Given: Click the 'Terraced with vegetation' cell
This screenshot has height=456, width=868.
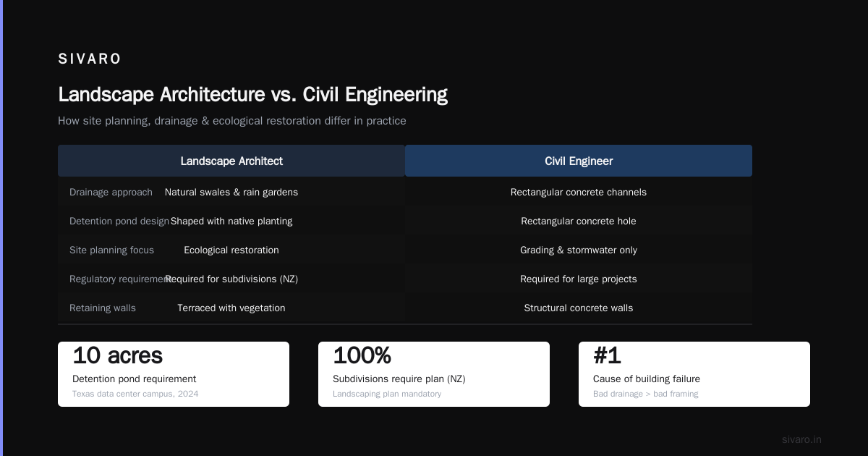Looking at the screenshot, I should 231,308.
